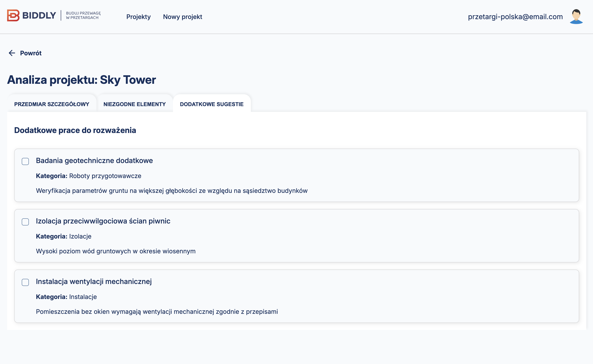Go to Nowy projekt page
This screenshot has height=364, width=593.
click(x=182, y=17)
